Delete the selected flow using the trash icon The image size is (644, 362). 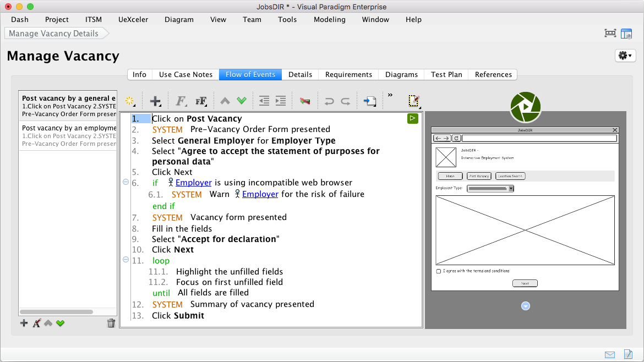[111, 323]
